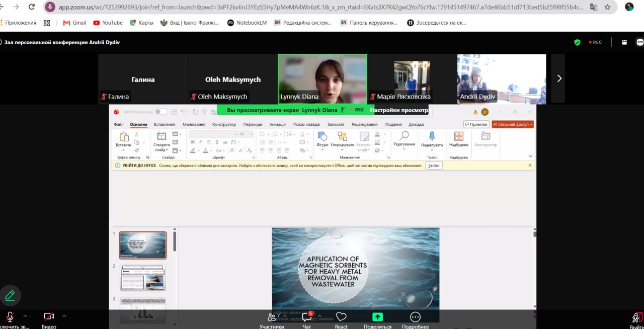Screen dimensions: 644x329
Task: Open the NotebookLM bookmark
Action: [248, 23]
